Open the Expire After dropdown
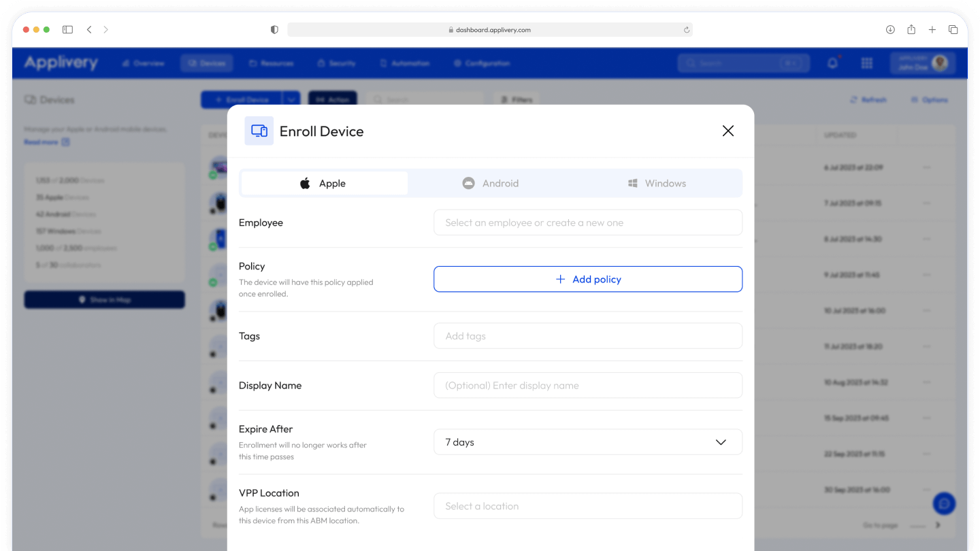 588,442
